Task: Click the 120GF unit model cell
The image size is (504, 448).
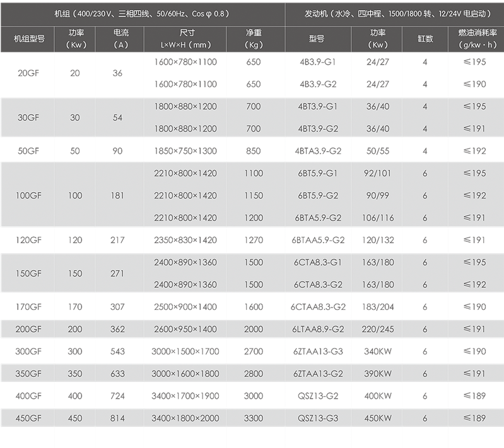Action: tap(28, 240)
